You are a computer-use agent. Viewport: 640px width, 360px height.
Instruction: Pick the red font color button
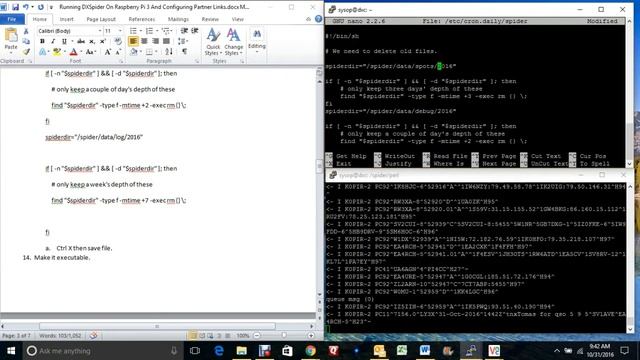(73, 52)
